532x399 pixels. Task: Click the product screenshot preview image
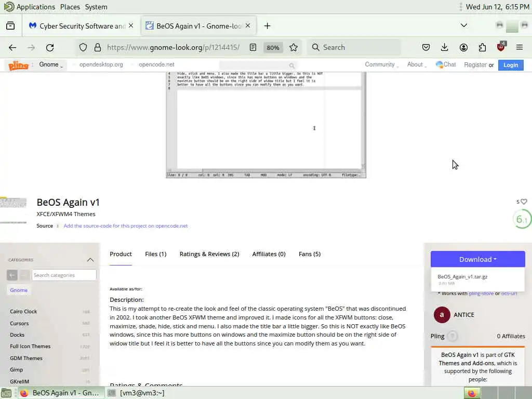(x=266, y=125)
